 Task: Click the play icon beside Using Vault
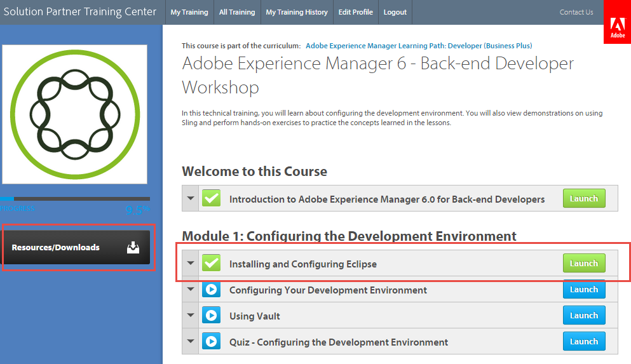[x=212, y=316]
